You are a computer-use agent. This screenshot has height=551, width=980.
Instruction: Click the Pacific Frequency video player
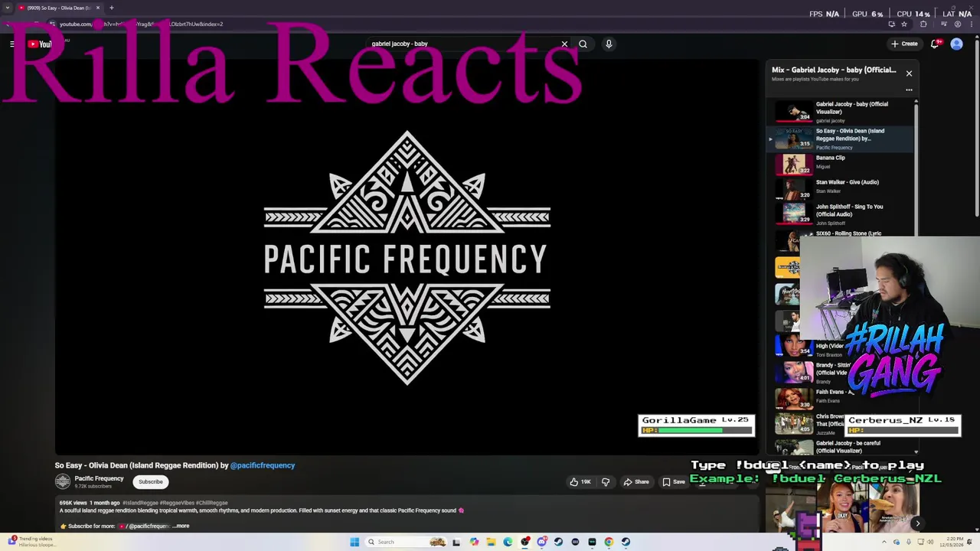point(407,257)
